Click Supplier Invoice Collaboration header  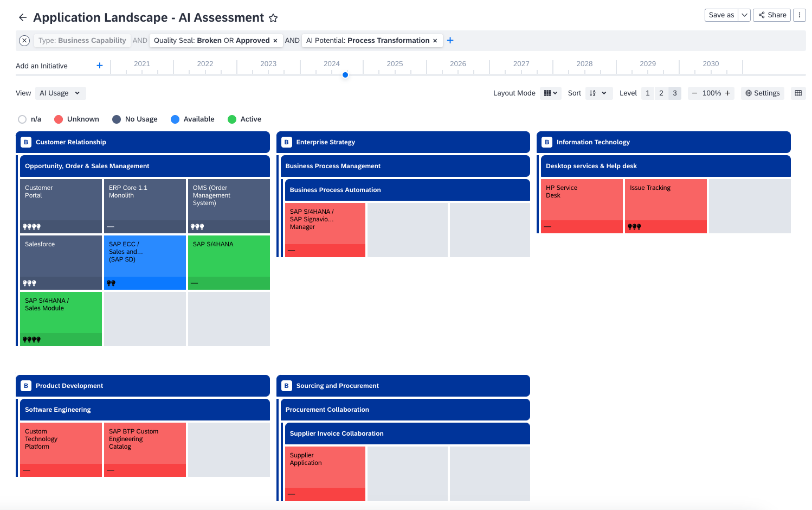click(408, 433)
